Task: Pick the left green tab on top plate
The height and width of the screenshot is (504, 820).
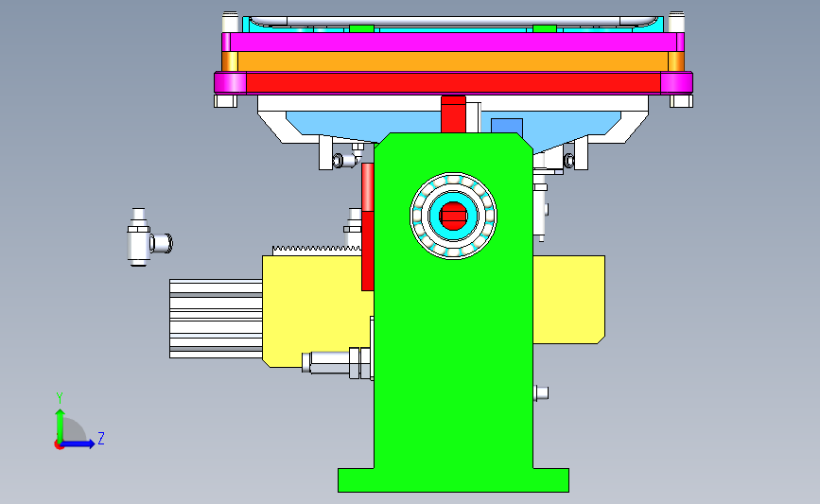Action: point(361,28)
